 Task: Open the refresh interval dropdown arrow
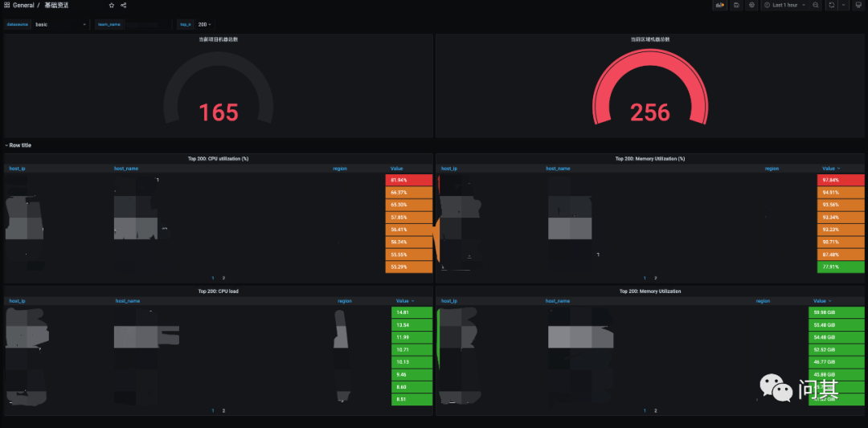(x=843, y=5)
